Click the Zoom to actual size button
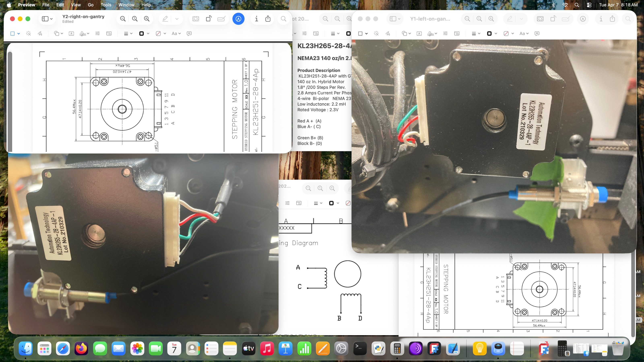Image resolution: width=644 pixels, height=362 pixels. click(135, 19)
